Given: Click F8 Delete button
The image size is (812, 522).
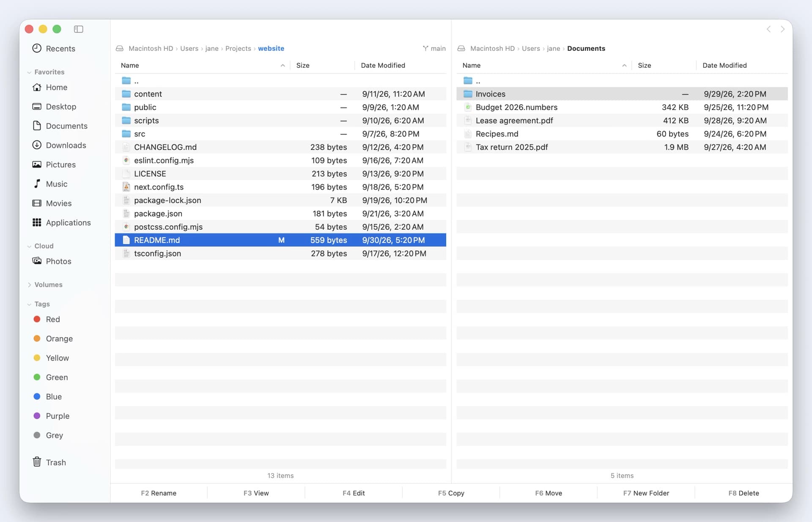Looking at the screenshot, I should tap(743, 493).
